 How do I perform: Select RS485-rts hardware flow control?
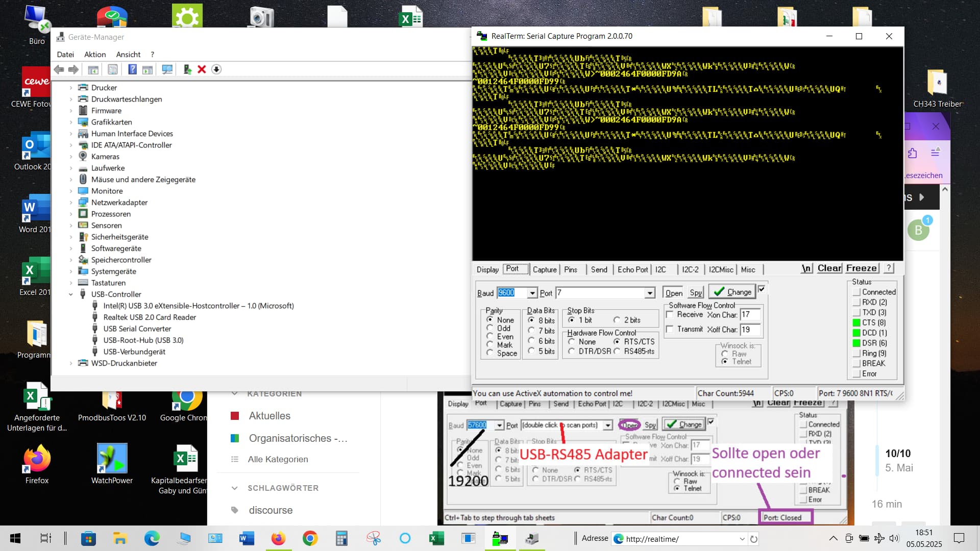pos(617,351)
